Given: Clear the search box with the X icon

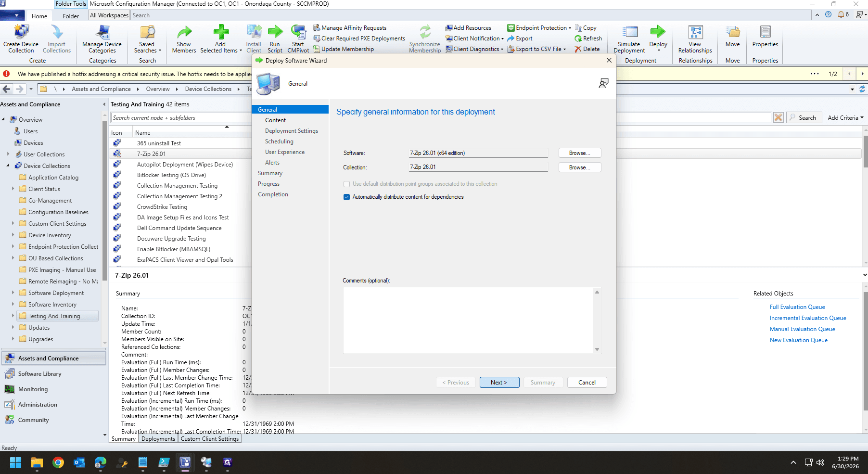Looking at the screenshot, I should pos(778,117).
